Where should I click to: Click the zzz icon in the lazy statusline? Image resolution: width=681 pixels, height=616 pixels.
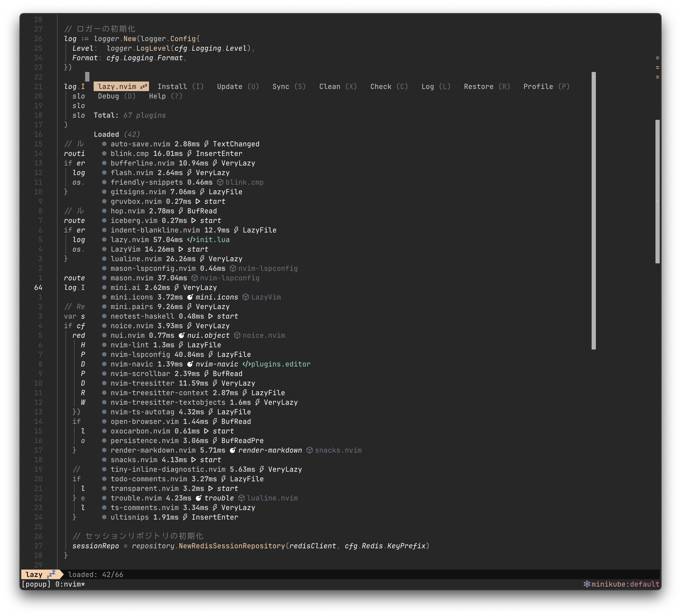51,574
